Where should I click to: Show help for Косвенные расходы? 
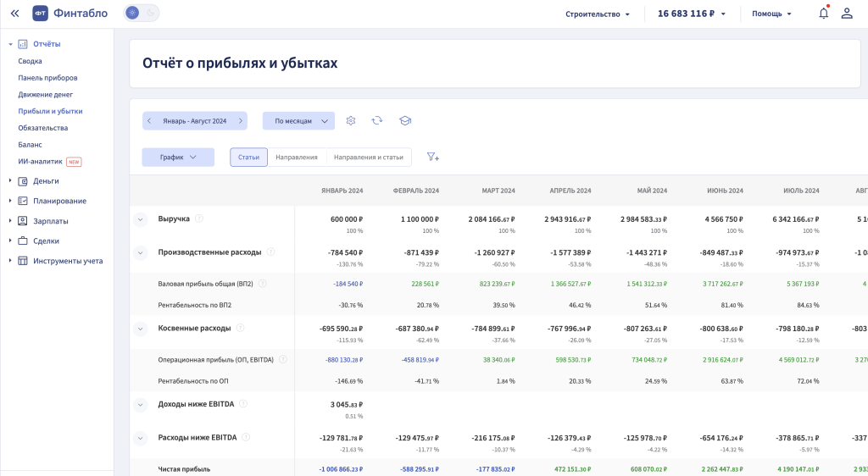[240, 328]
